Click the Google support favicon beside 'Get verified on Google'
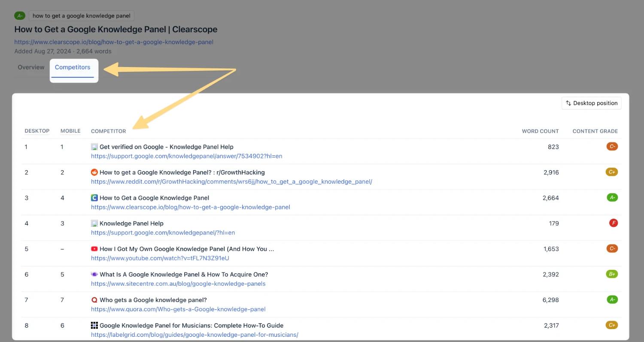The image size is (644, 342). [x=94, y=147]
